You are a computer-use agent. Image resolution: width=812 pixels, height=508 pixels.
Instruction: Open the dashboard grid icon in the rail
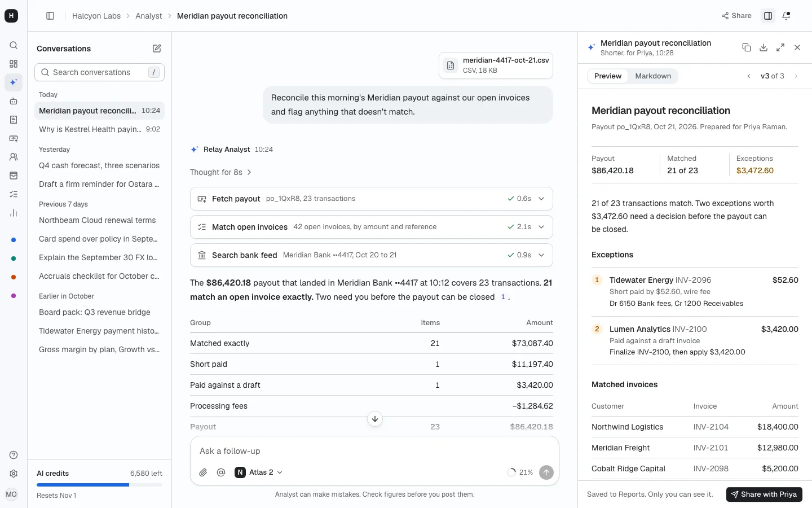(14, 64)
